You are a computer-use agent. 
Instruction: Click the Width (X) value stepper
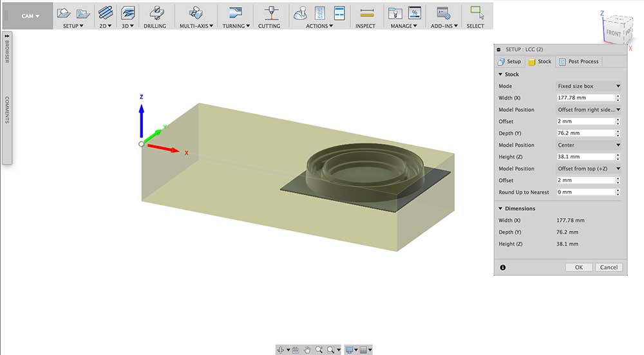(618, 98)
